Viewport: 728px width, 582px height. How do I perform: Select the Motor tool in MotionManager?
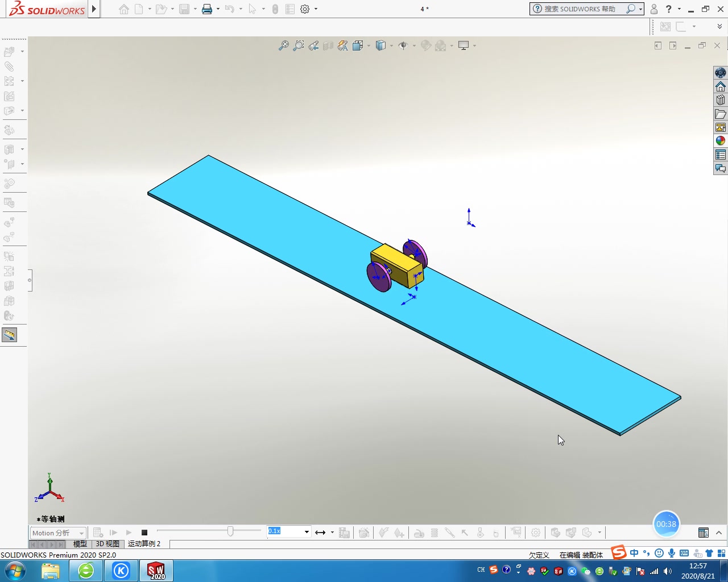[419, 533]
